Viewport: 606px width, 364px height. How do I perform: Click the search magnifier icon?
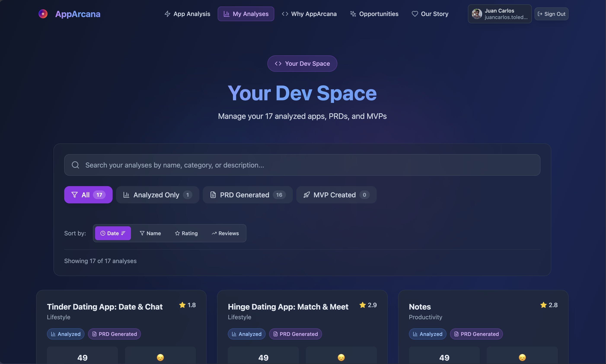tap(75, 165)
